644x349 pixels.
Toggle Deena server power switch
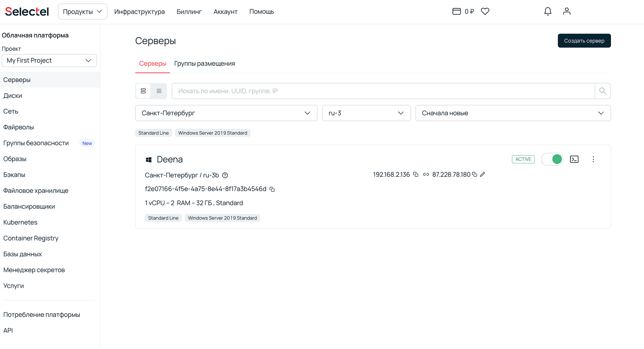552,159
